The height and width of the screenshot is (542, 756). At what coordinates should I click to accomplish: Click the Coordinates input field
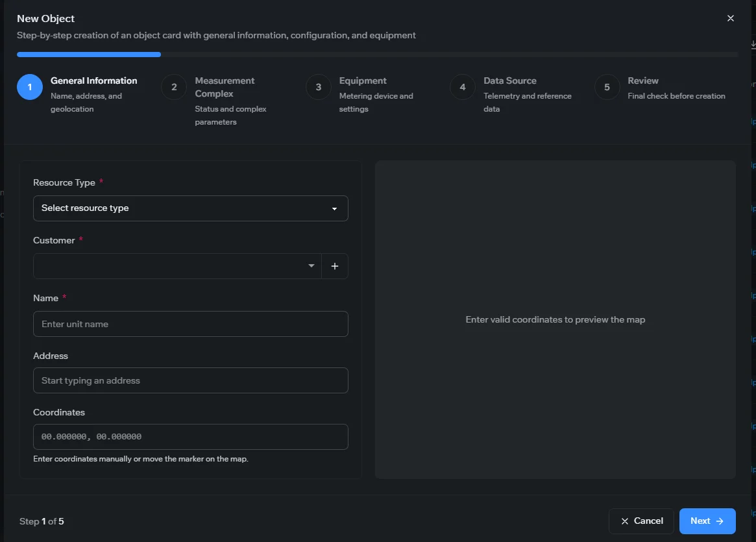190,437
